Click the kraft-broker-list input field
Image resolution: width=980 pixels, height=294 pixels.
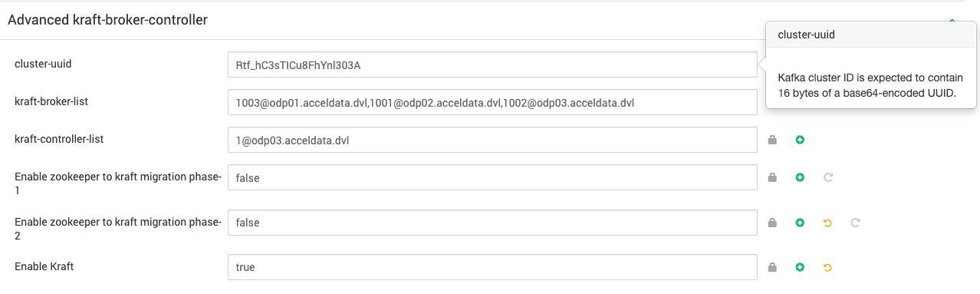tap(492, 102)
